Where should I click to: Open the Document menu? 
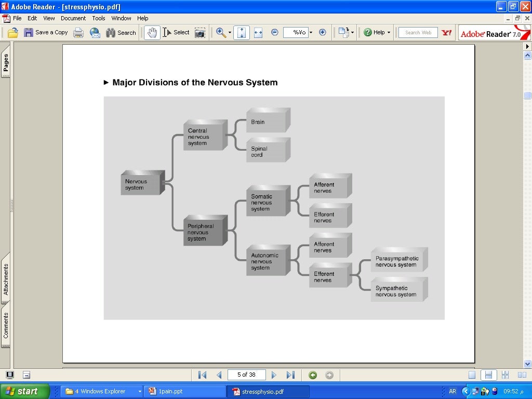[x=73, y=18]
